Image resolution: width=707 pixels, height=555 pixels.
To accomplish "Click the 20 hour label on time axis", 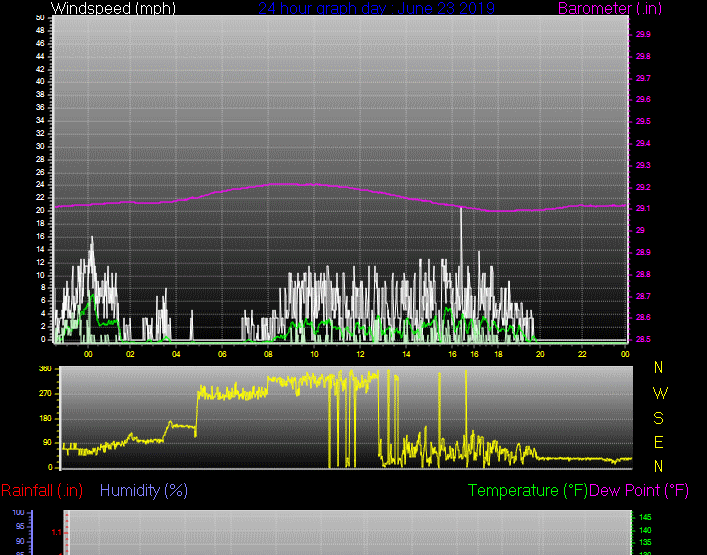I will (x=540, y=354).
